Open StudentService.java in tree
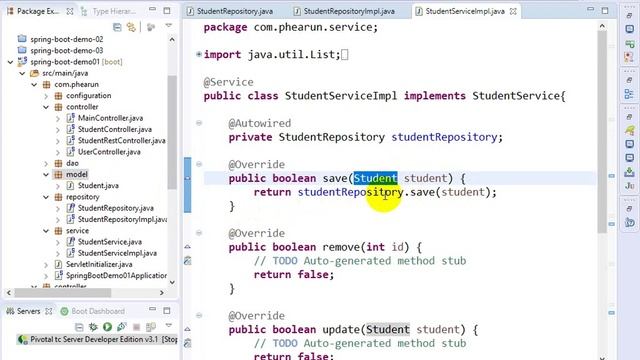640x360 pixels. (x=110, y=242)
